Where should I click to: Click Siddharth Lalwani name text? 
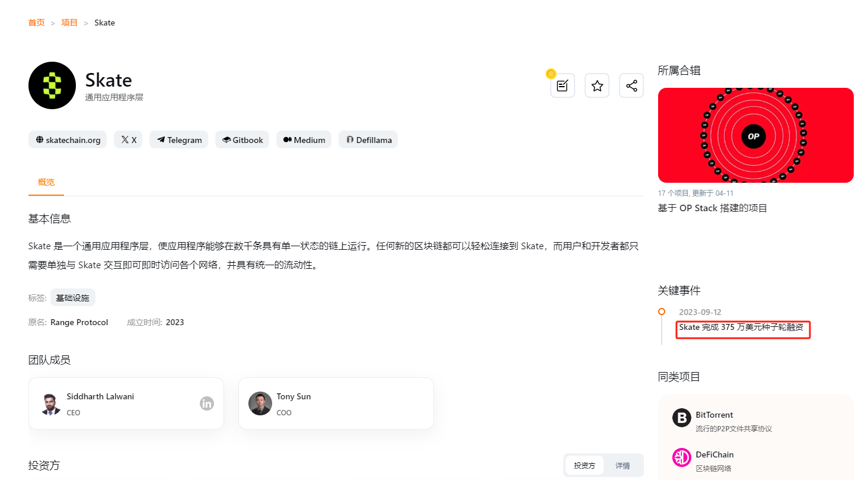(x=100, y=396)
